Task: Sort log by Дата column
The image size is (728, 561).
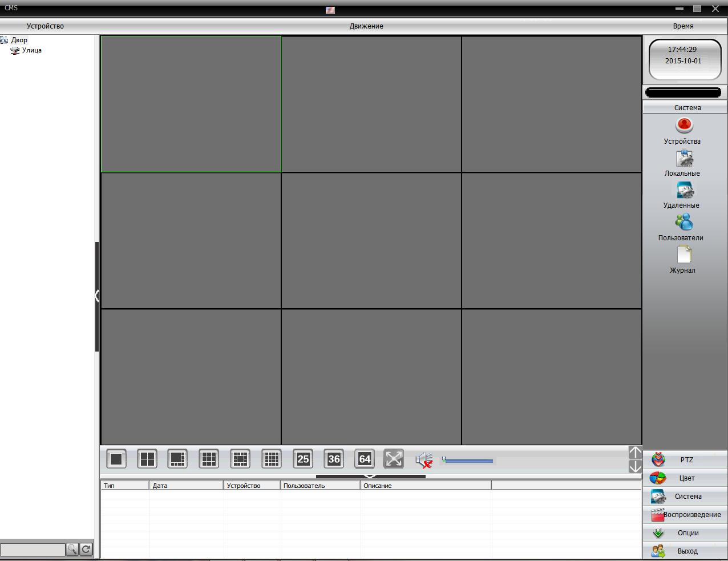Action: 187,486
